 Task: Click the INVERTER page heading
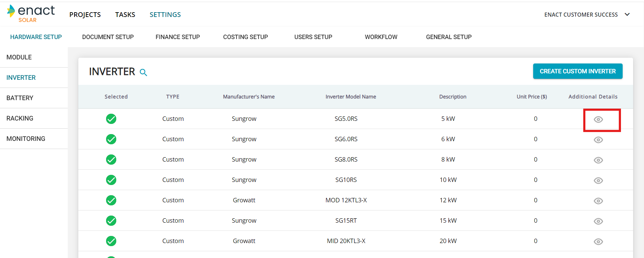(x=112, y=72)
